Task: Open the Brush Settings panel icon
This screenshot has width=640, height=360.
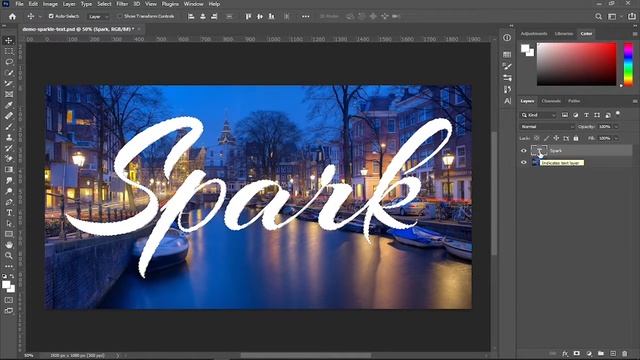Action: coord(507,66)
